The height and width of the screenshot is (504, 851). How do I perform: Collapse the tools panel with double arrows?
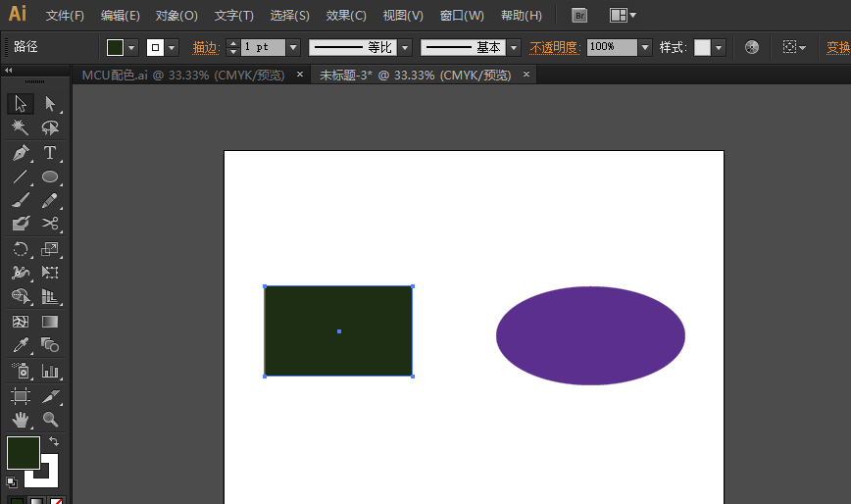[8, 70]
